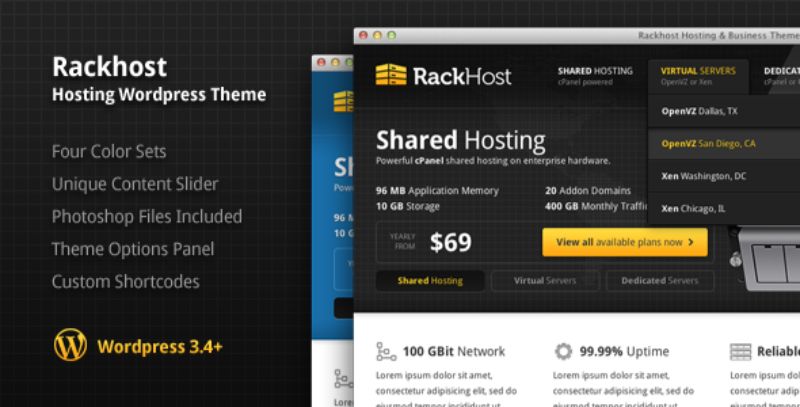The width and height of the screenshot is (800, 407).
Task: Select OpenVZ San Diego, CA option
Action: (x=723, y=144)
